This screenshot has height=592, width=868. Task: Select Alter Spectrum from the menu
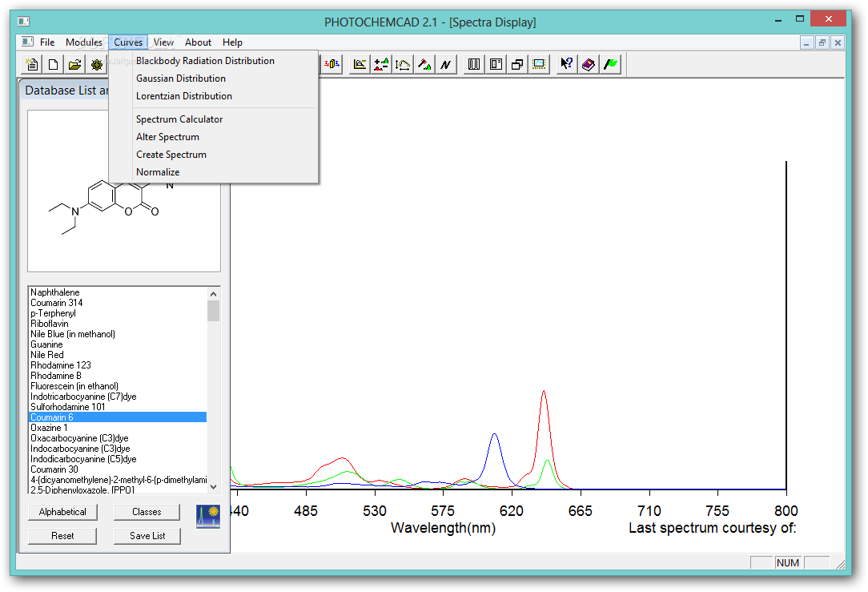[214, 137]
